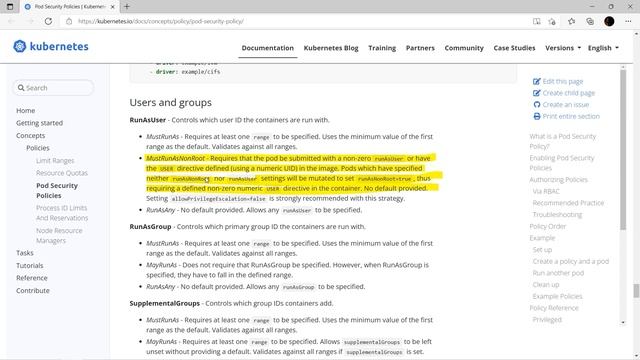Close the Pod Security Policies tab

113,7
